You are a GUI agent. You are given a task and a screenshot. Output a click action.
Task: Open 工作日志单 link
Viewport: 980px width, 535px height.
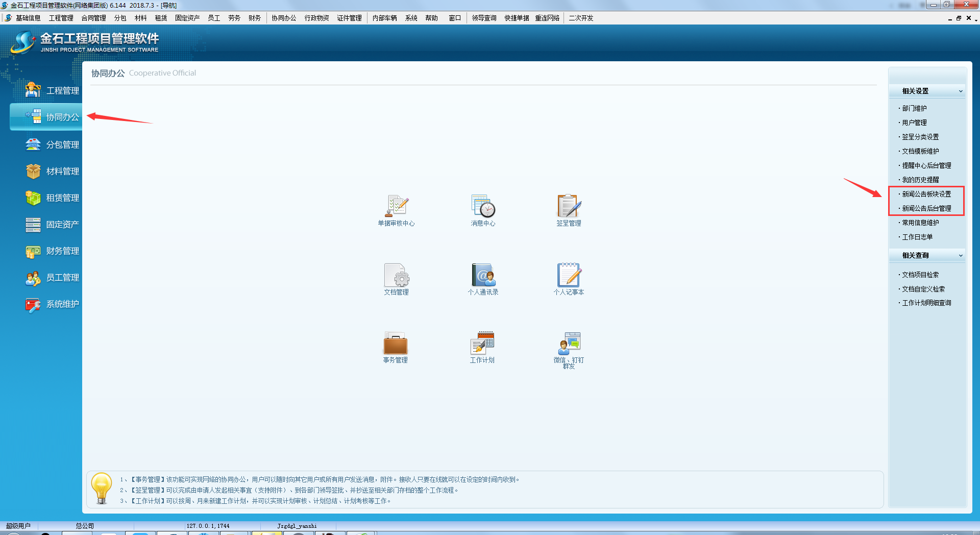click(917, 237)
